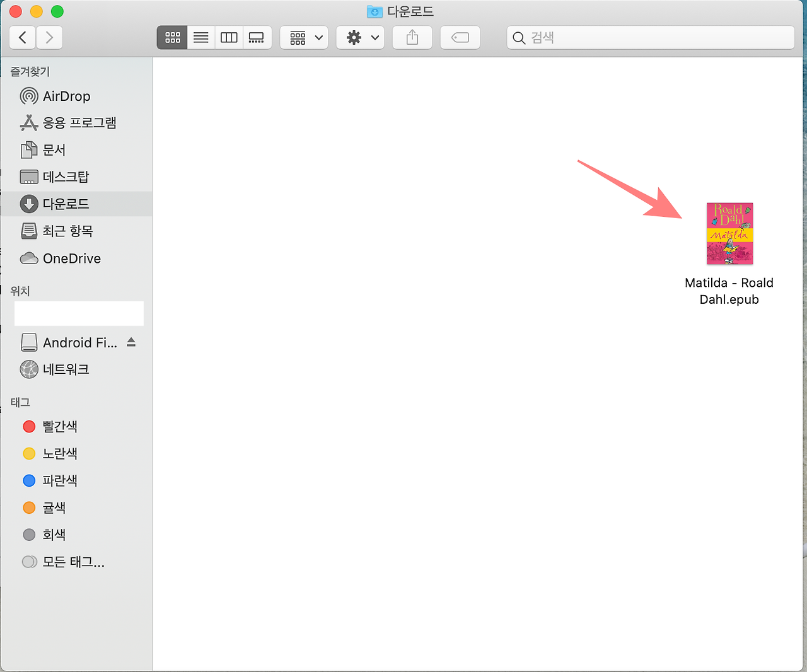
Task: Open 데스크탑 in the sidebar
Action: pos(76,177)
